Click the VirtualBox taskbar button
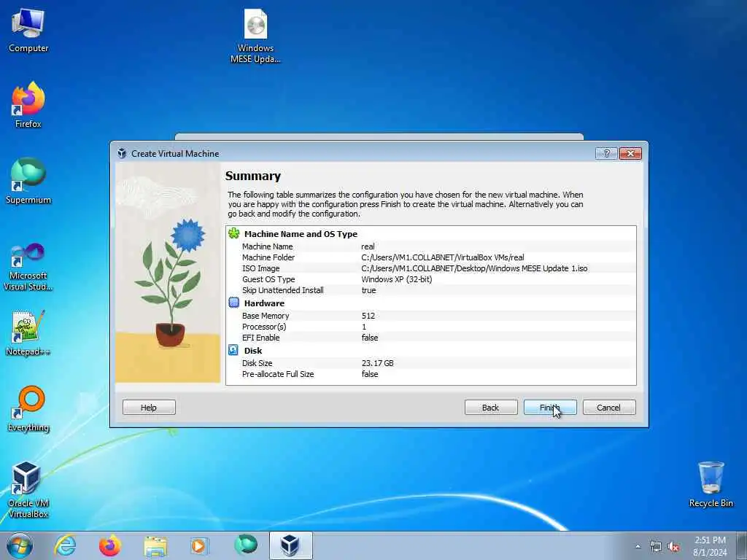The width and height of the screenshot is (747, 560). 290,545
